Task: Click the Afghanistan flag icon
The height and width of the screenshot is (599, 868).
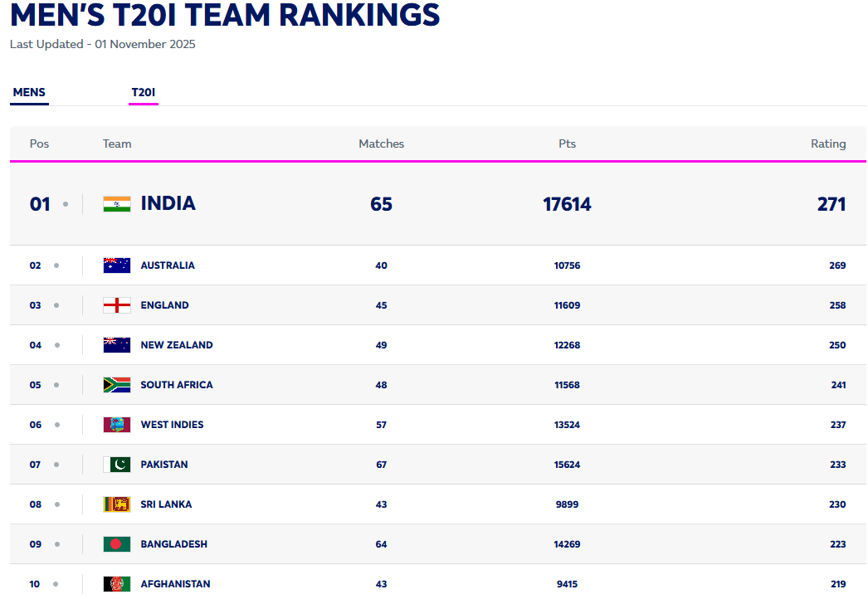Action: [x=117, y=584]
